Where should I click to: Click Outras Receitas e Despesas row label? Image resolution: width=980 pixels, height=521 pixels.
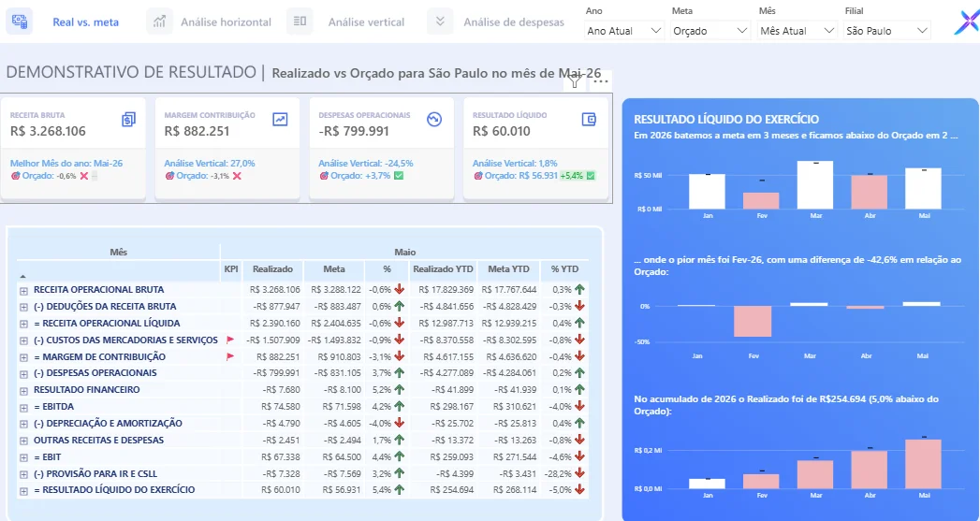99,440
